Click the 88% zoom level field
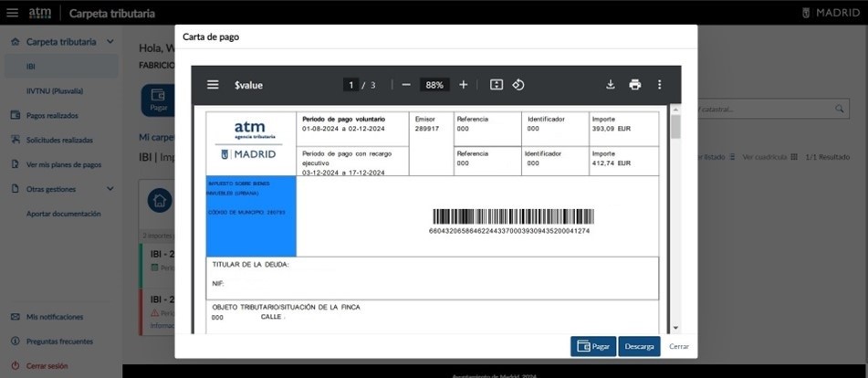Screen dimensions: 868x378 434,85
